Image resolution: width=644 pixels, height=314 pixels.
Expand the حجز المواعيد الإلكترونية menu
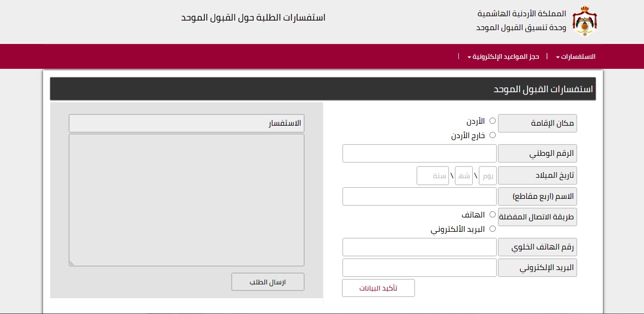(503, 56)
